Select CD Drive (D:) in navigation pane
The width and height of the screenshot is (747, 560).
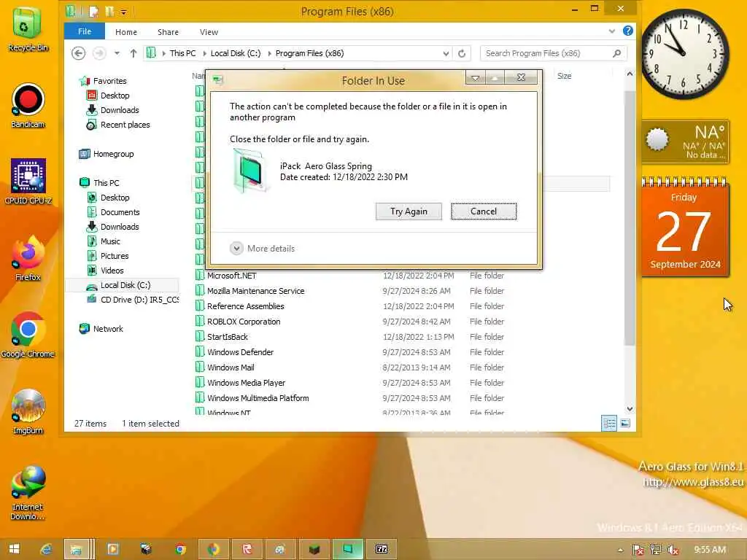click(139, 300)
